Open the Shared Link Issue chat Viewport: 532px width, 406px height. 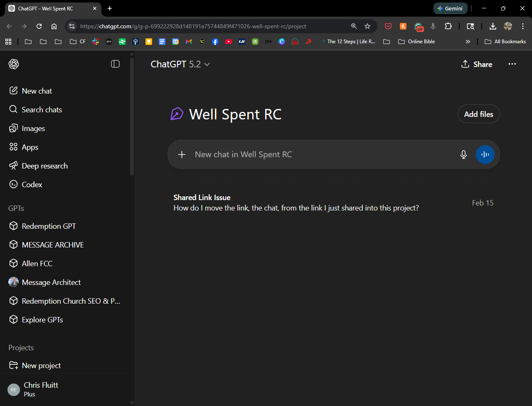296,203
